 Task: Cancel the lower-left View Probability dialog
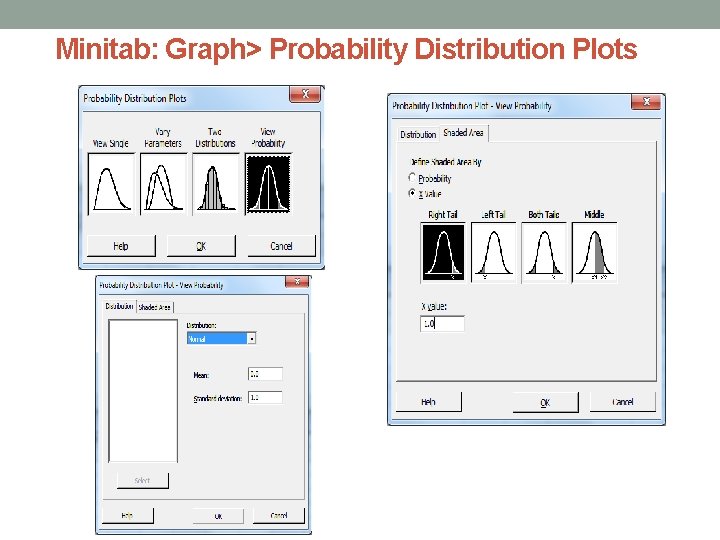pos(279,516)
